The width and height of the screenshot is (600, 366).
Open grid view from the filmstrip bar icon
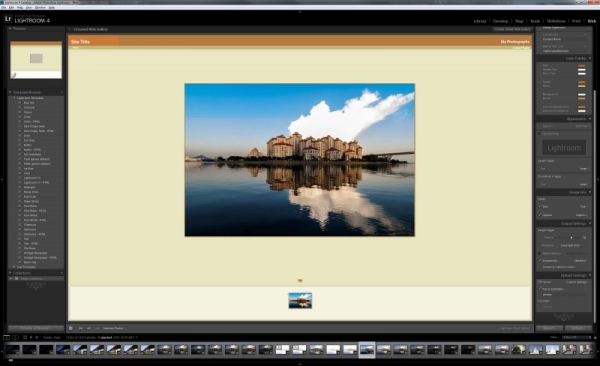point(25,337)
